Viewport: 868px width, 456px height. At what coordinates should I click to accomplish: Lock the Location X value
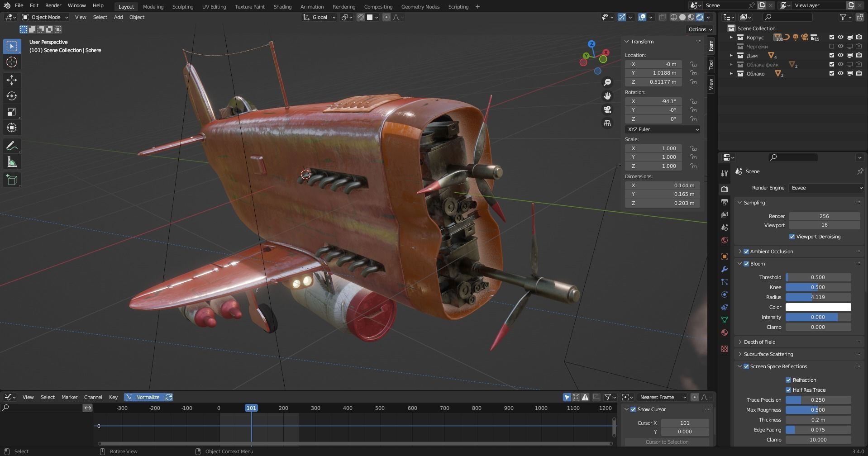point(693,64)
